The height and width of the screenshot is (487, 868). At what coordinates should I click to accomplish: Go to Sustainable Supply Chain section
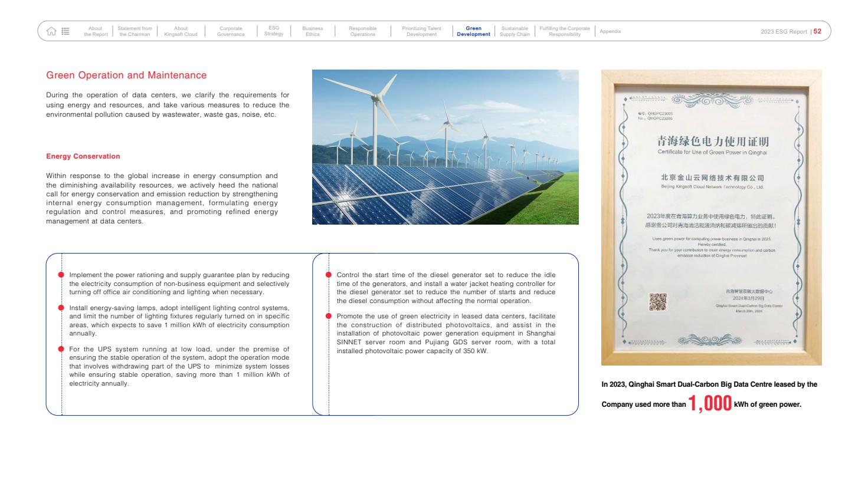point(515,31)
